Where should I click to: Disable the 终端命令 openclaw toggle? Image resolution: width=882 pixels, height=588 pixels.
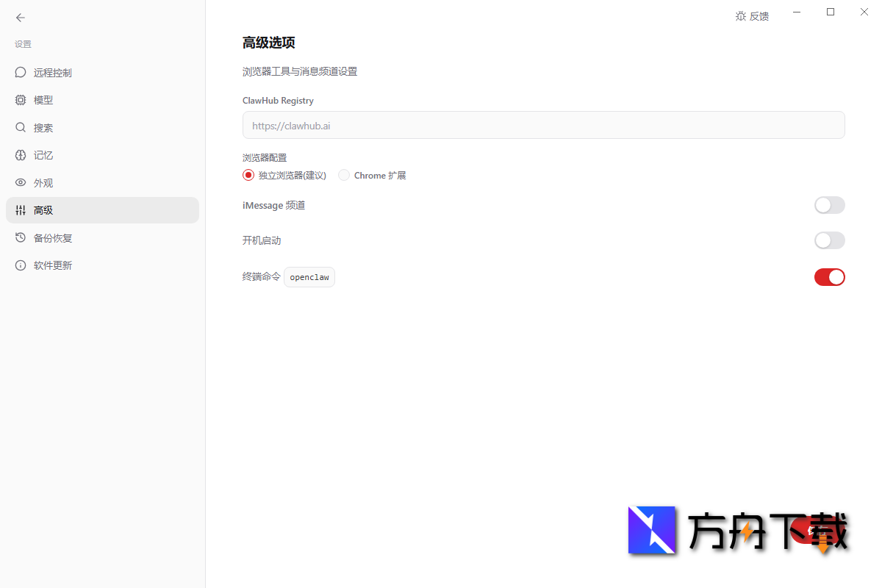(829, 277)
